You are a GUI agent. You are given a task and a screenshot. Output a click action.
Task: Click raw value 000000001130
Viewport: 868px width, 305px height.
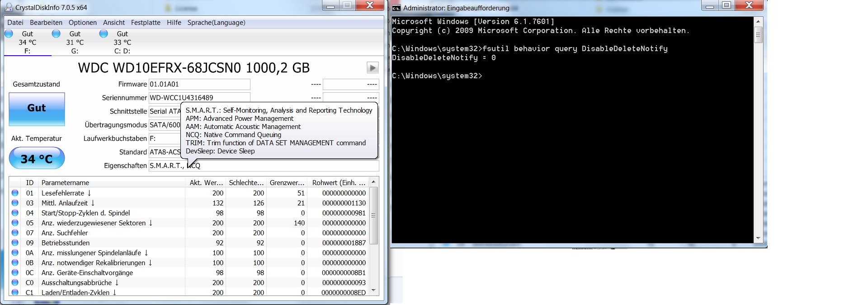344,203
